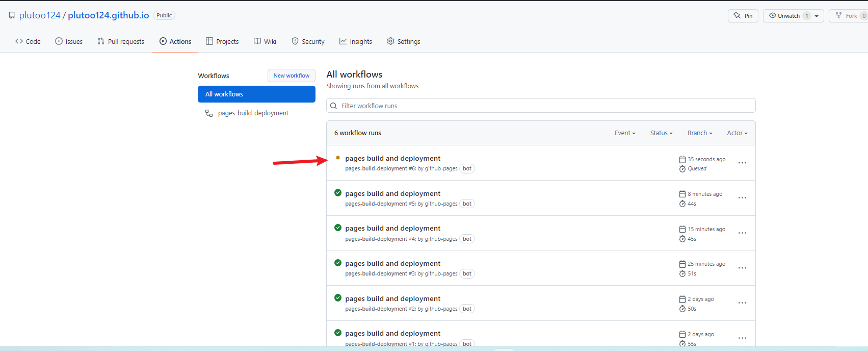Image resolution: width=868 pixels, height=351 pixels.
Task: Click the Public badge next to repository name
Action: click(x=164, y=15)
